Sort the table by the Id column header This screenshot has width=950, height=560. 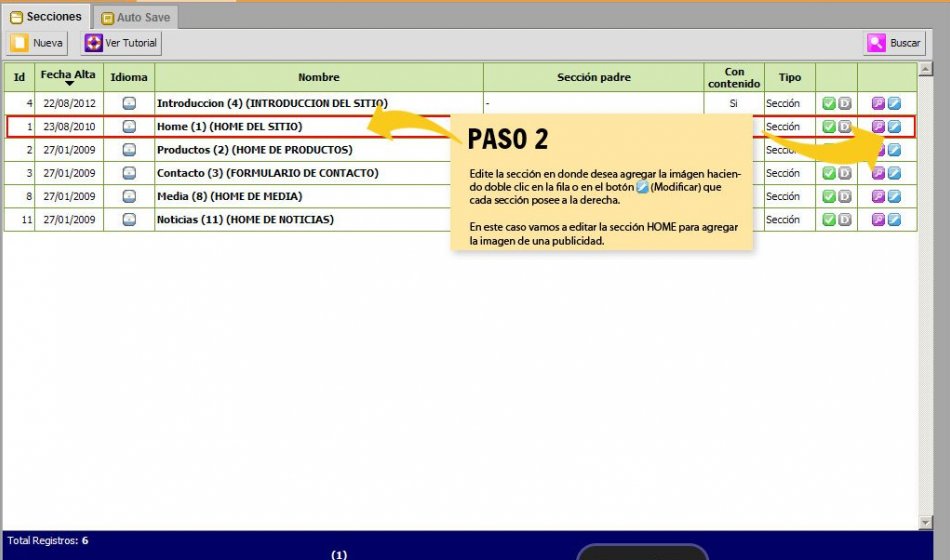pos(19,77)
